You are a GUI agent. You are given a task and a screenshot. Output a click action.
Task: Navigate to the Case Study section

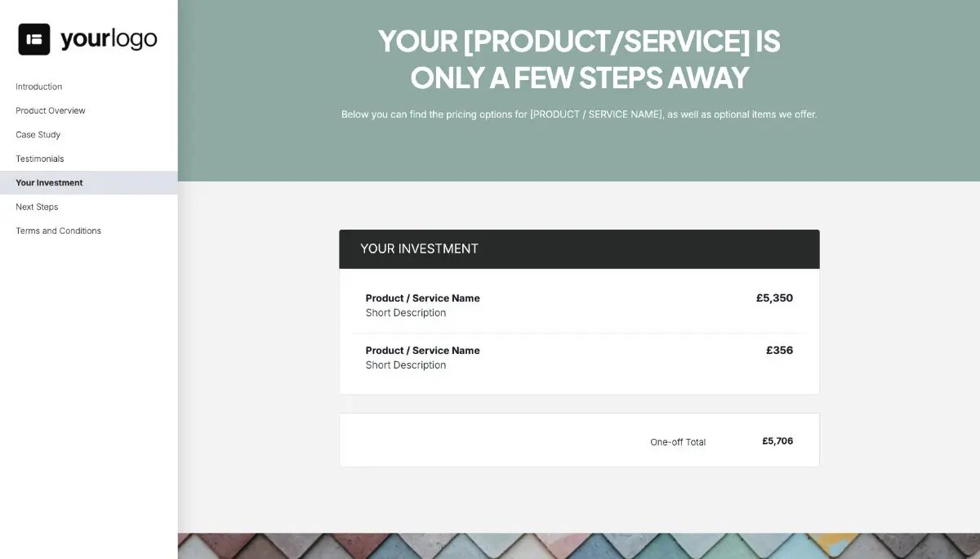point(38,134)
